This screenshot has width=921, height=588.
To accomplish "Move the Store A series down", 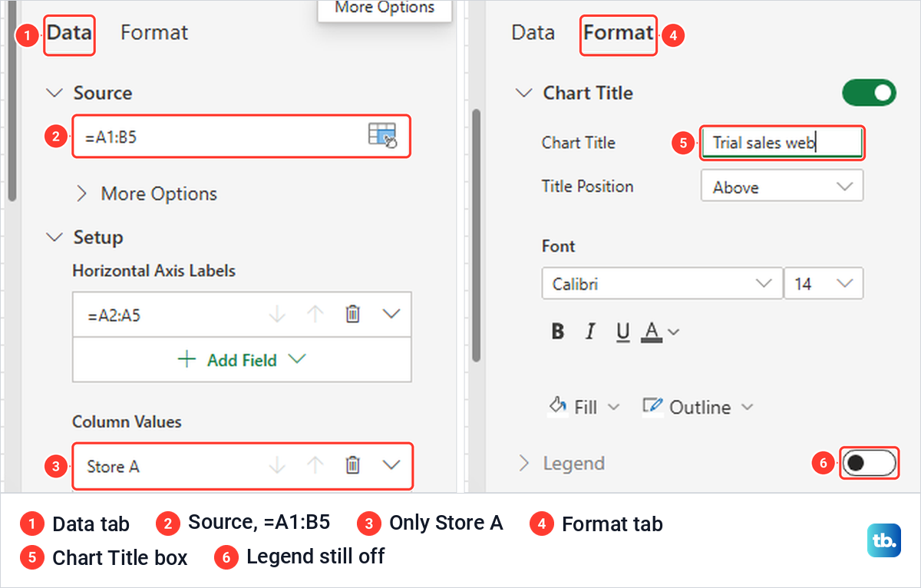I will coord(277,465).
